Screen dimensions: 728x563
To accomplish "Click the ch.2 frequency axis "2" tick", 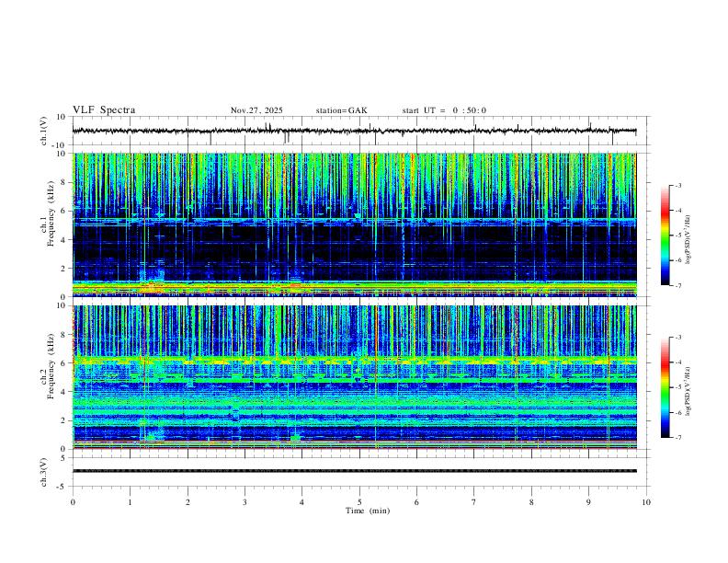I will tap(63, 420).
